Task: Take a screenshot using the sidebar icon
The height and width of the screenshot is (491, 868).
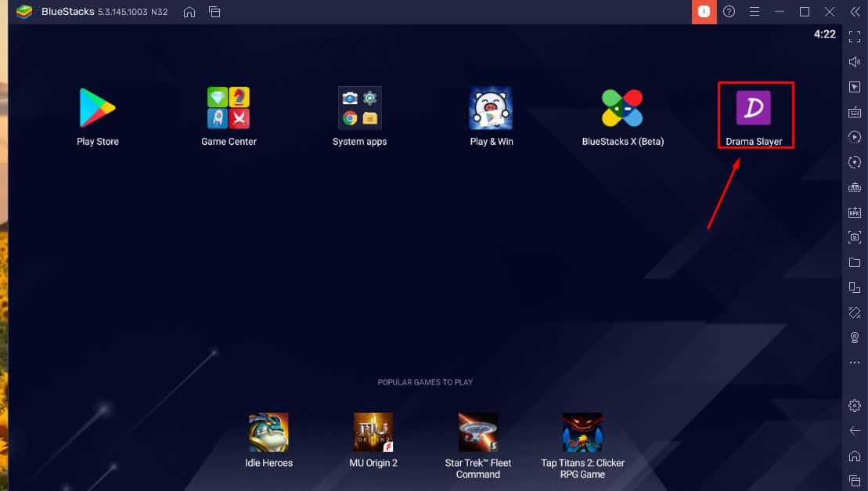Action: tap(855, 237)
